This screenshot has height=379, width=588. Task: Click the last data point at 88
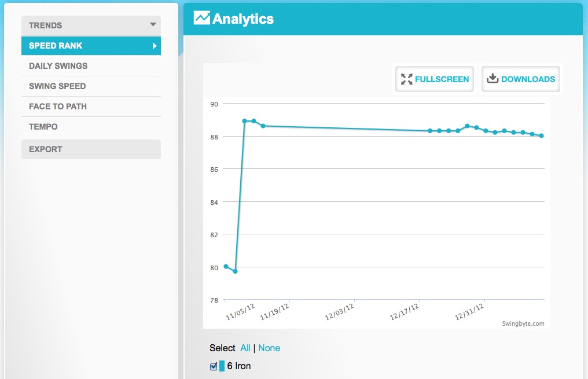pos(542,136)
